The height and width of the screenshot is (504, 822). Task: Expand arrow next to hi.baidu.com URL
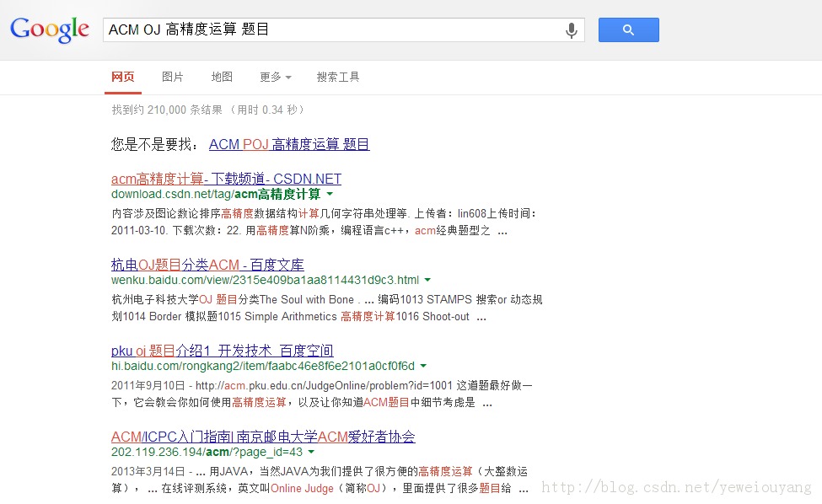(423, 366)
